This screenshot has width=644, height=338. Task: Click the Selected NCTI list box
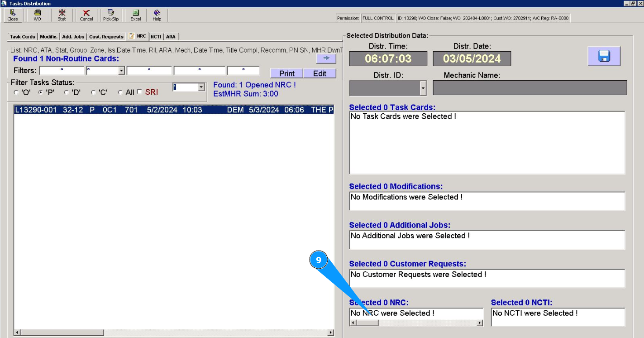tap(558, 317)
